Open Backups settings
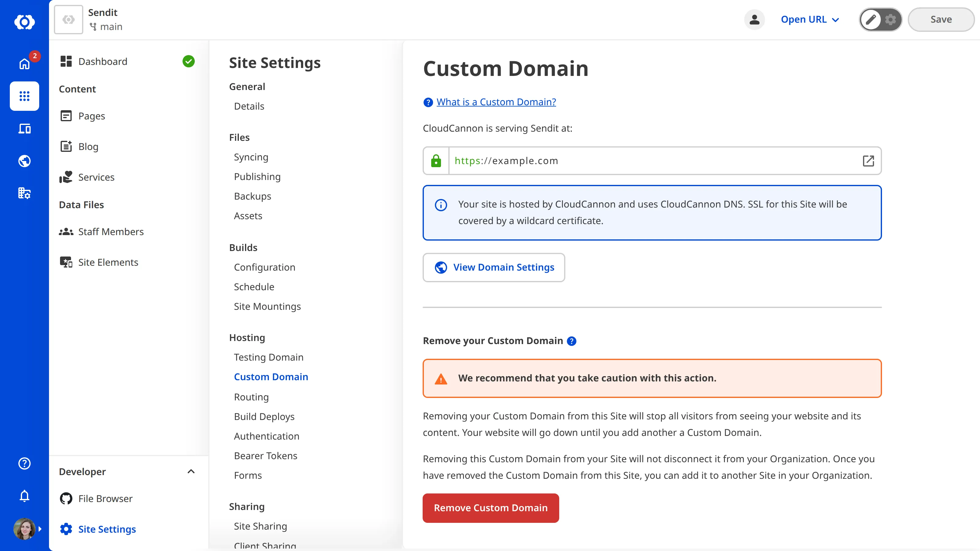The image size is (980, 551). [x=252, y=196]
